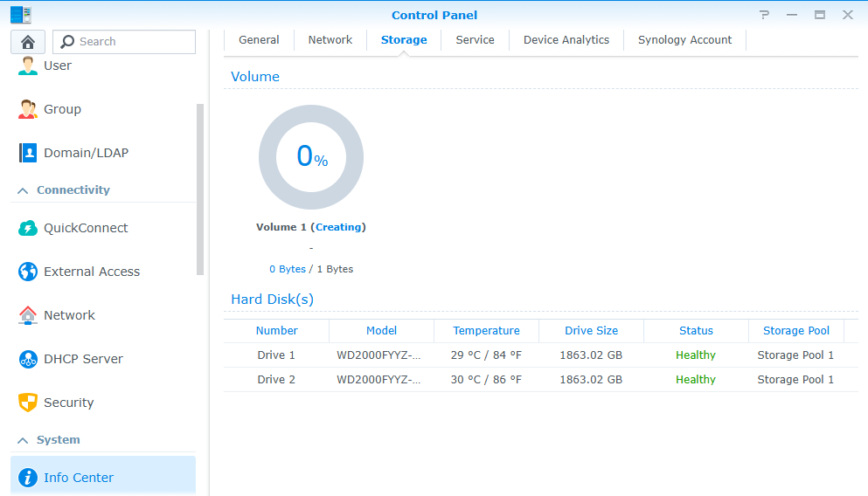868x496 pixels.
Task: Open the QuickConnect cloud icon
Action: coord(28,228)
